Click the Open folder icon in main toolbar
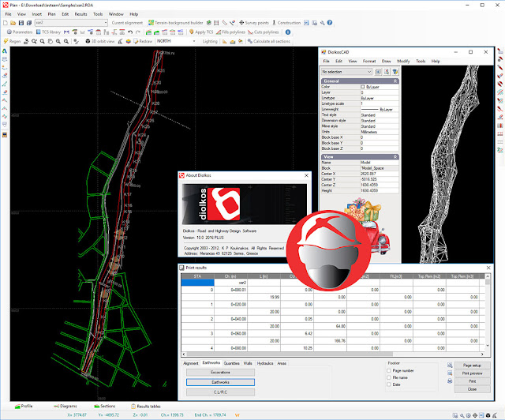This screenshot has height=420, width=505. [x=13, y=23]
